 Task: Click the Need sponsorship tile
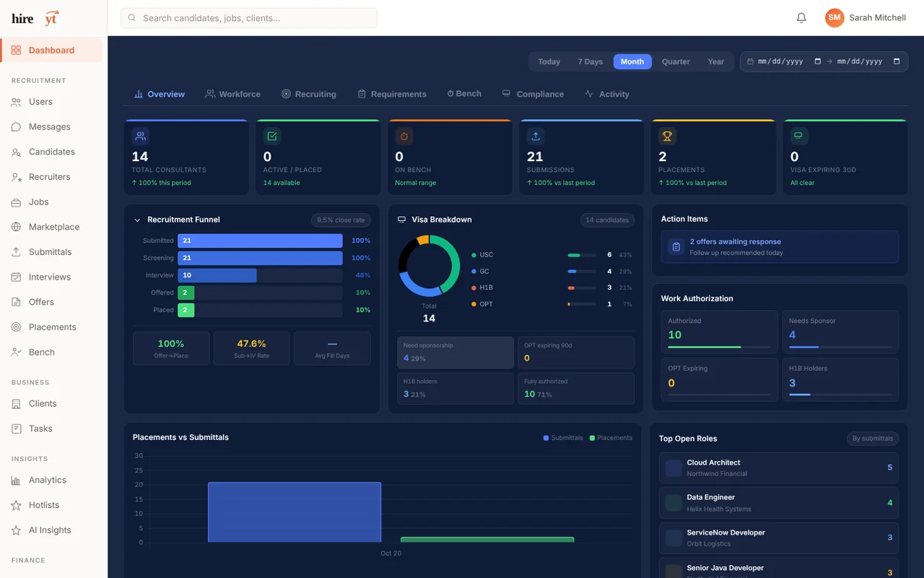click(x=456, y=353)
